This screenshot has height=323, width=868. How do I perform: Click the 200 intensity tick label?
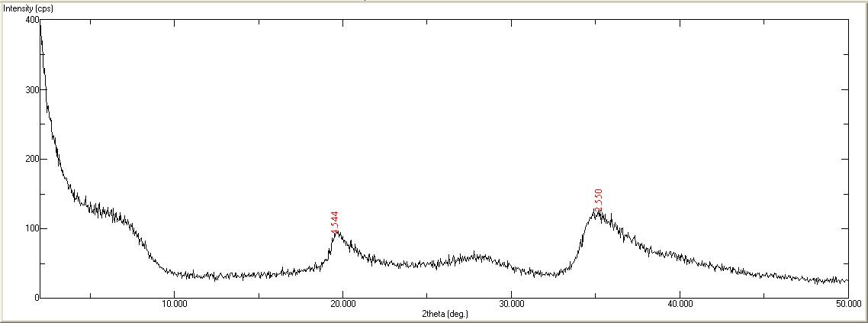pyautogui.click(x=31, y=160)
